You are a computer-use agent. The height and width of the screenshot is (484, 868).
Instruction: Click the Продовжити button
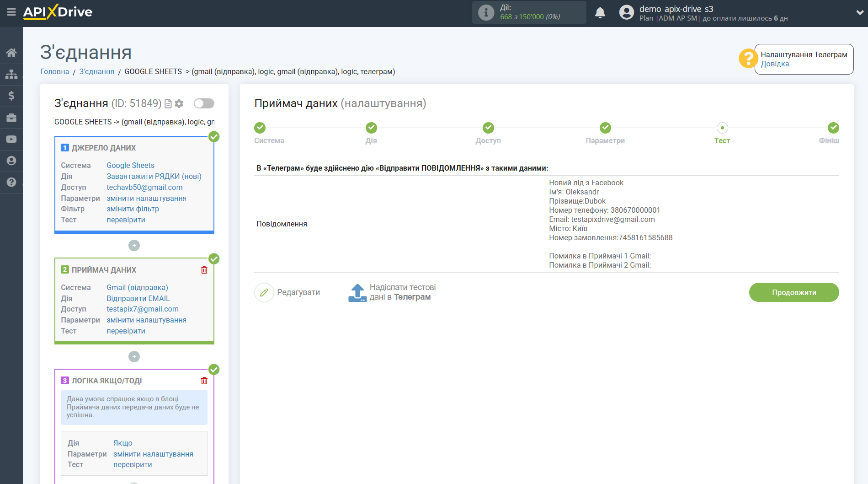[x=794, y=292]
